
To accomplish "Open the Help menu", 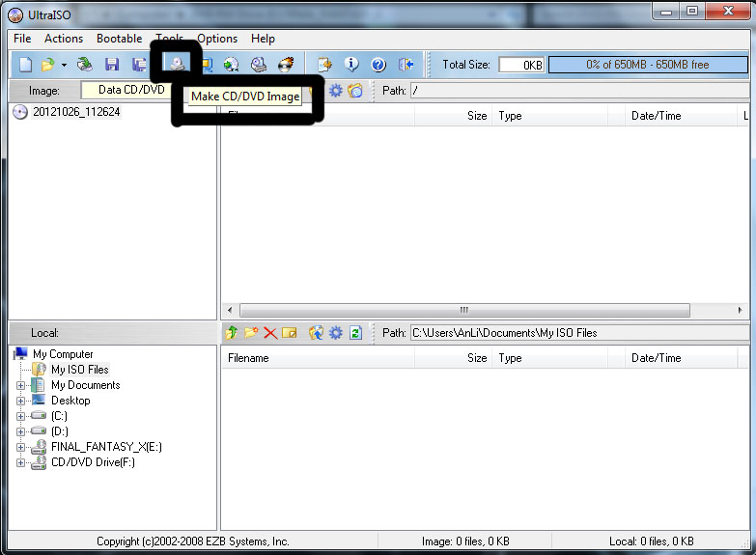I will tap(263, 39).
